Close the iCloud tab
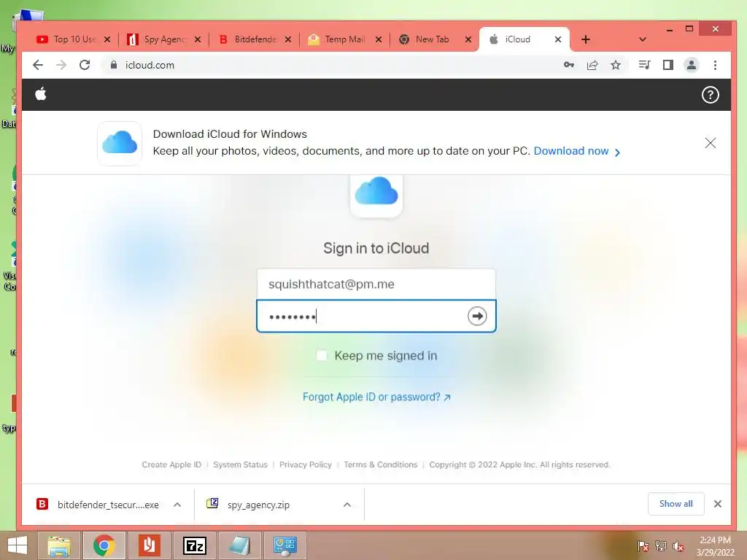 click(558, 39)
